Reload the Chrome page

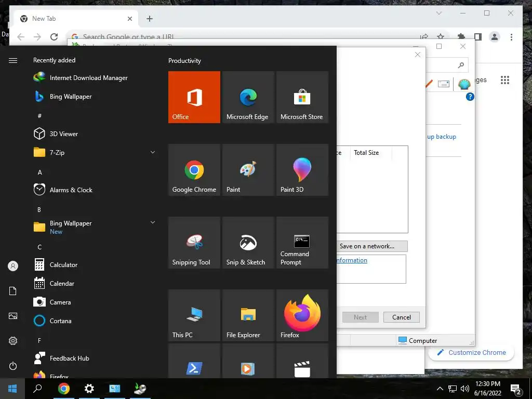click(x=54, y=37)
